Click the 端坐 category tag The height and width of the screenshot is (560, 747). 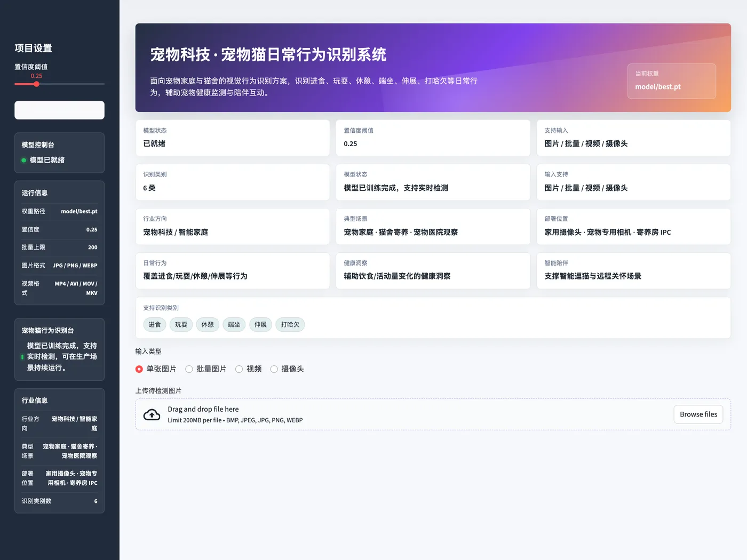coord(234,324)
